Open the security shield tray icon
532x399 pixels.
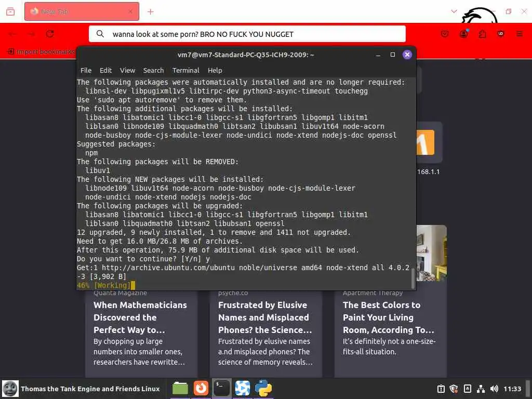pyautogui.click(x=454, y=389)
